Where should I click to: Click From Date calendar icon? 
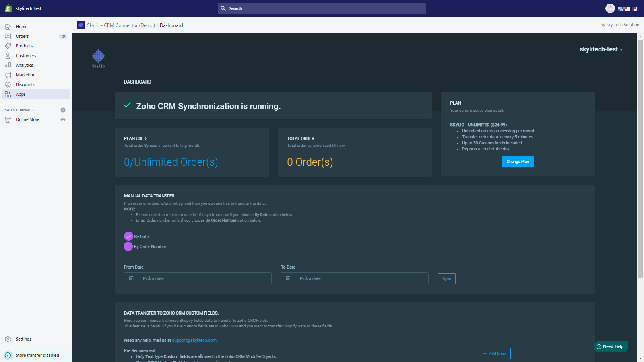click(131, 278)
